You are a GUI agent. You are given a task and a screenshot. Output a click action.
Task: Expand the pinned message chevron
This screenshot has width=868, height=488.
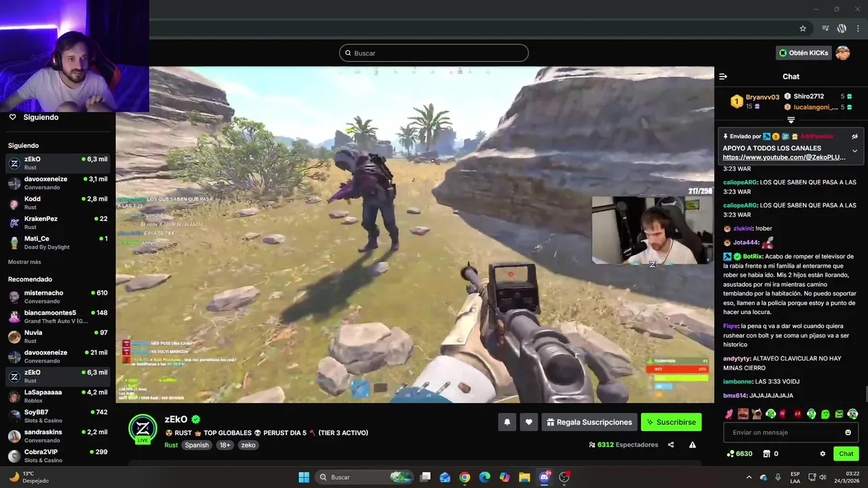(854, 151)
